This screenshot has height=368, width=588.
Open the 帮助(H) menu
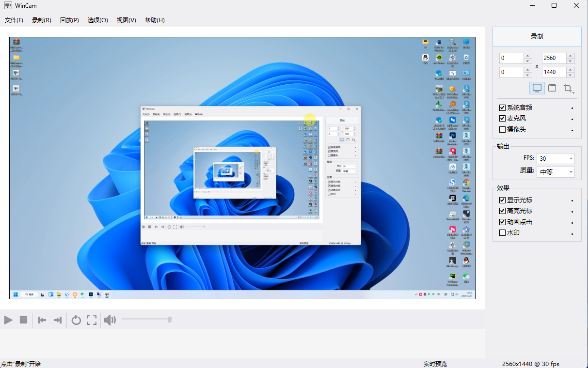tap(155, 20)
